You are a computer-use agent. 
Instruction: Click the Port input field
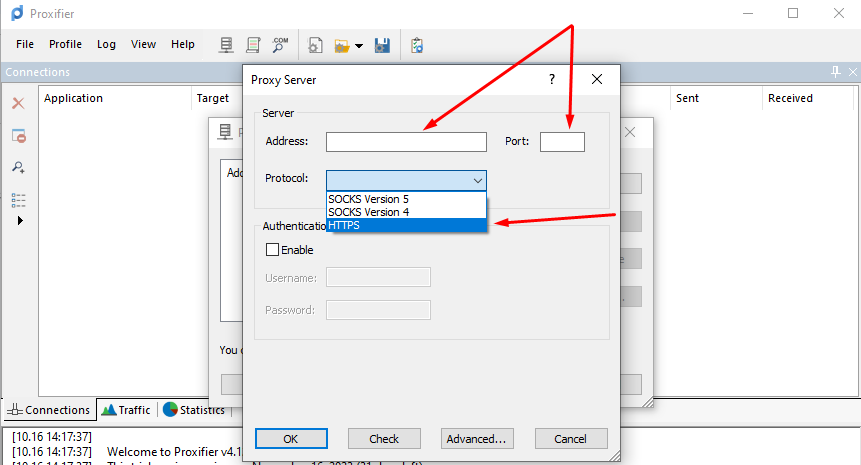point(562,142)
